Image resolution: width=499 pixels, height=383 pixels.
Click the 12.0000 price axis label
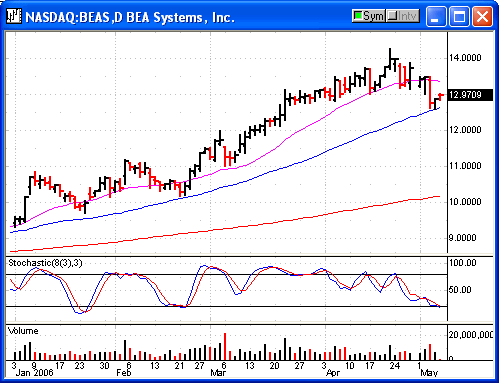pyautogui.click(x=465, y=130)
